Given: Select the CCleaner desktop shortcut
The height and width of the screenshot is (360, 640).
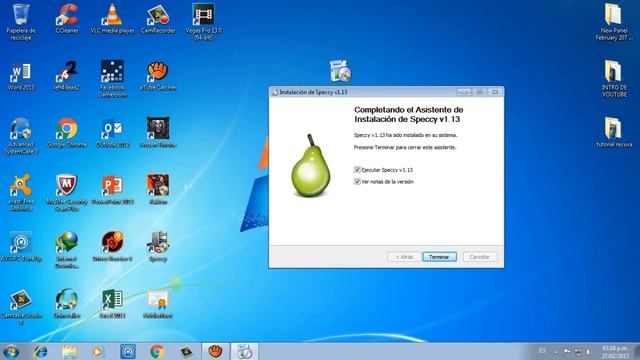Looking at the screenshot, I should [x=67, y=18].
